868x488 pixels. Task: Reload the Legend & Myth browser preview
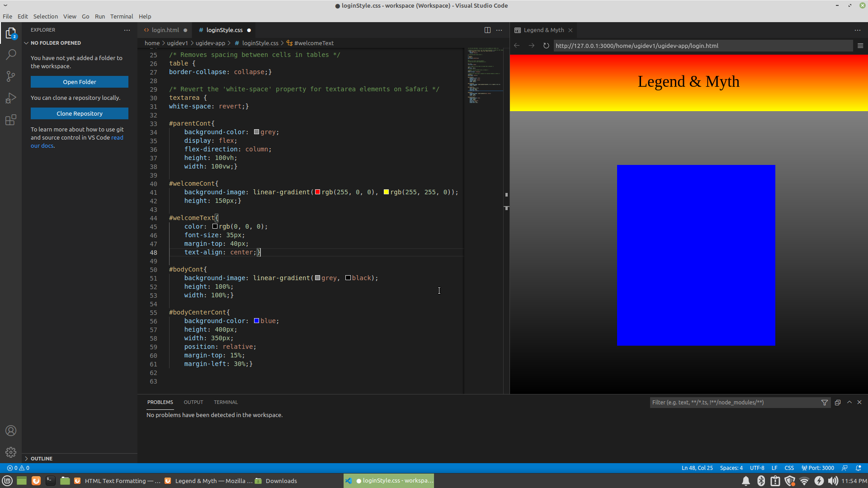click(546, 46)
